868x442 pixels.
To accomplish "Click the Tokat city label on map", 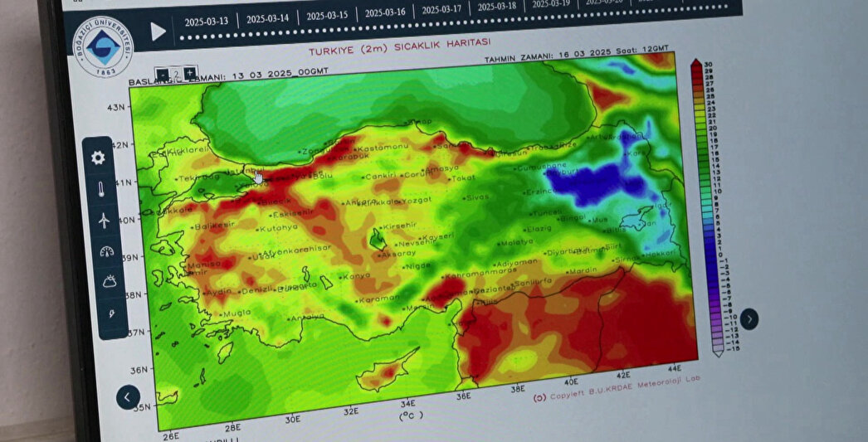I will click(x=461, y=178).
